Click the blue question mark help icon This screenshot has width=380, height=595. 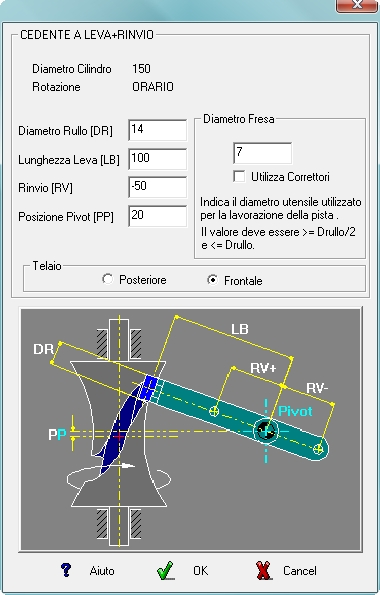(66, 570)
